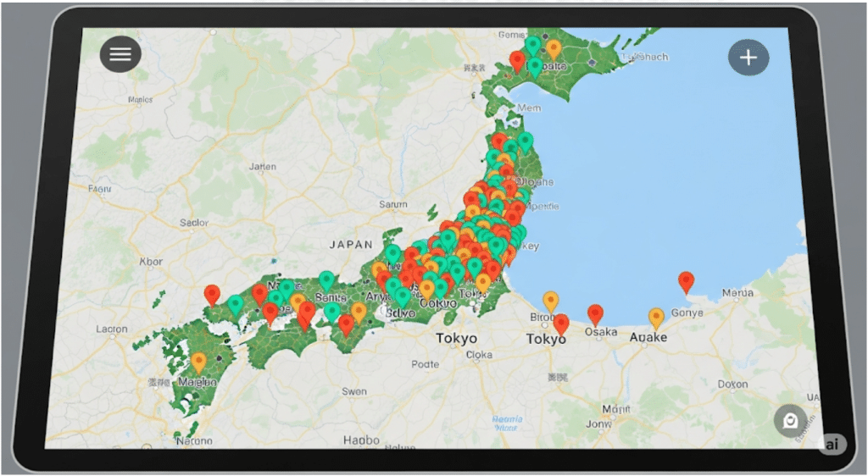Select the red pin on the northern island
This screenshot has width=868, height=476.
[x=515, y=60]
